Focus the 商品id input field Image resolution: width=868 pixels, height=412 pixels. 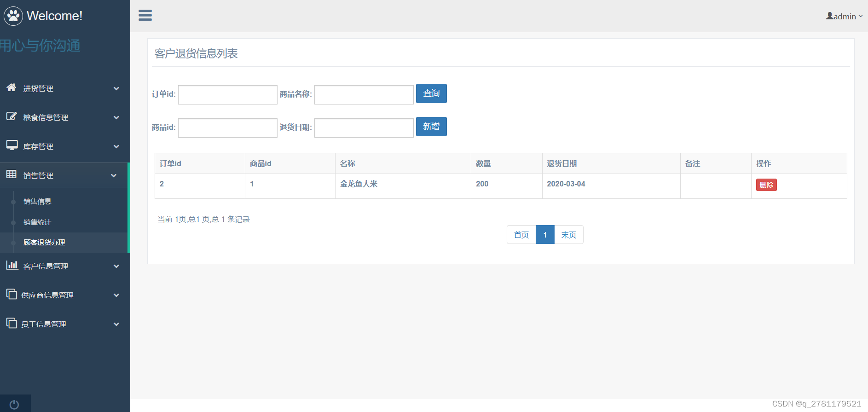point(228,128)
